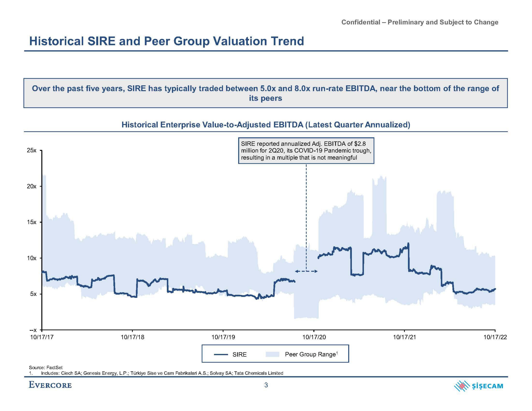Image resolution: width=532 pixels, height=411 pixels.
Task: Click the 10/17/17 x-axis date label
Action: 42,337
